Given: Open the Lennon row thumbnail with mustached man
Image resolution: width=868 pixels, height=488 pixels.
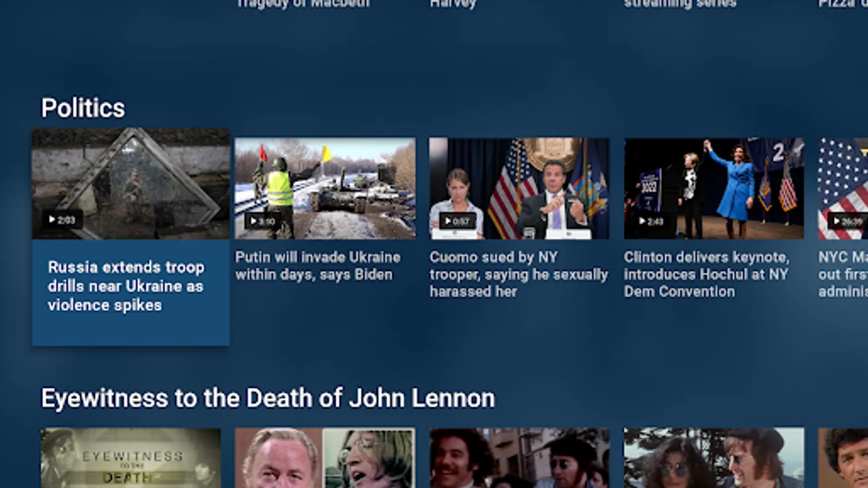Looking at the screenshot, I should (519, 458).
